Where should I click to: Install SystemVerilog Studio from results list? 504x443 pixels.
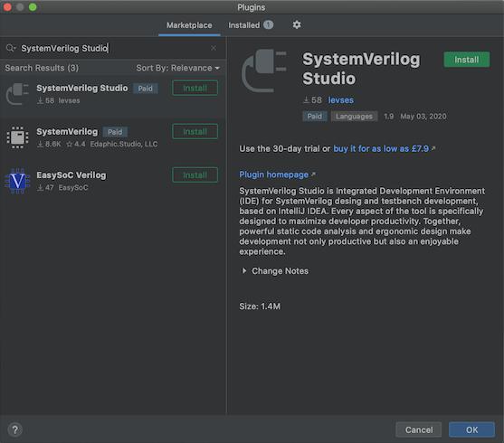click(195, 88)
